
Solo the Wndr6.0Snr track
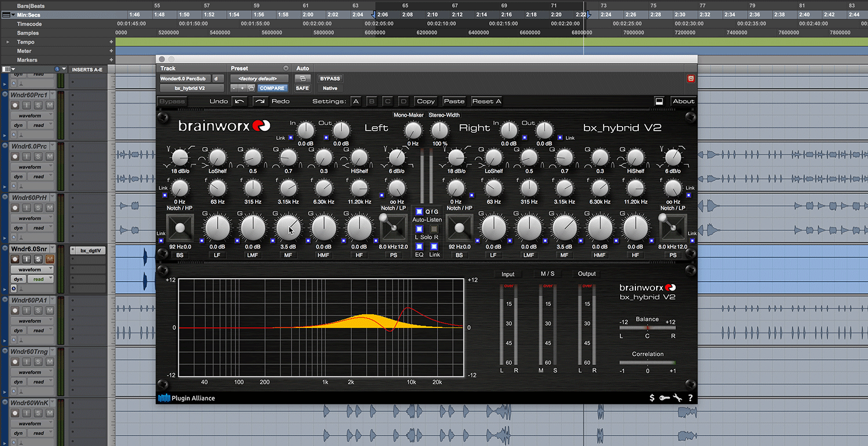point(38,259)
